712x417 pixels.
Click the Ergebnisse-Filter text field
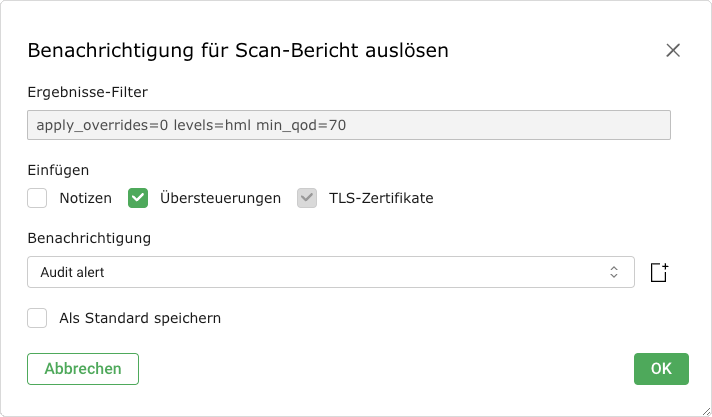[348, 125]
